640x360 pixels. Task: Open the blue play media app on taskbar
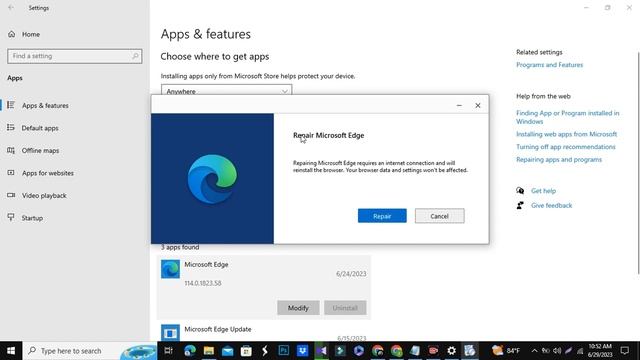tap(359, 351)
